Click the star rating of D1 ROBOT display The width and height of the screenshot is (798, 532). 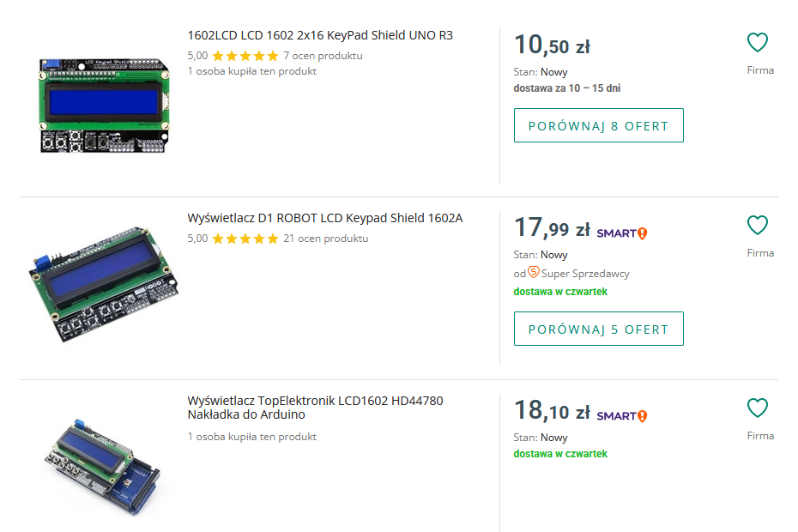point(245,239)
